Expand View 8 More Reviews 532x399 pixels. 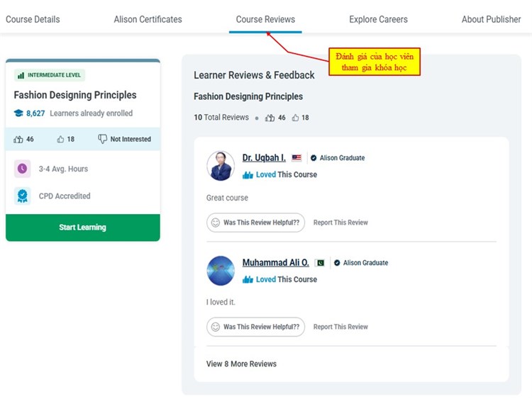(x=241, y=364)
